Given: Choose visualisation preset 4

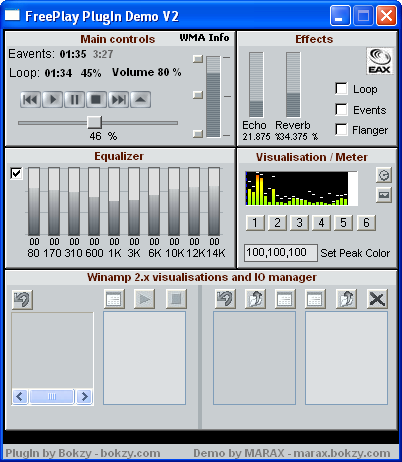Looking at the screenshot, I should click(321, 223).
